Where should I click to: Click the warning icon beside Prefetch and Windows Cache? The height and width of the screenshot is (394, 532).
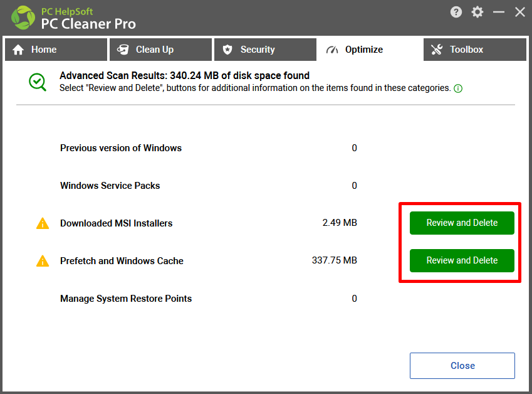coord(43,261)
